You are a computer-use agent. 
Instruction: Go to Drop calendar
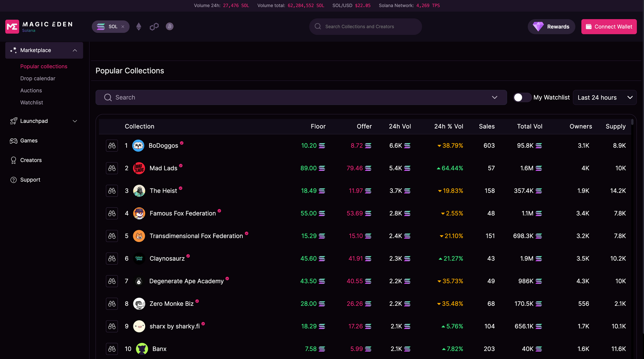tap(38, 78)
